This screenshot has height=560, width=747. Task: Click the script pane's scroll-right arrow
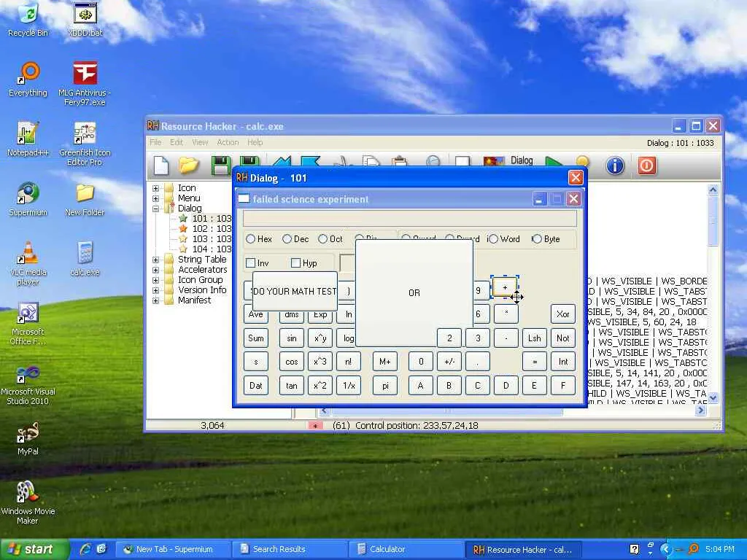pos(700,410)
